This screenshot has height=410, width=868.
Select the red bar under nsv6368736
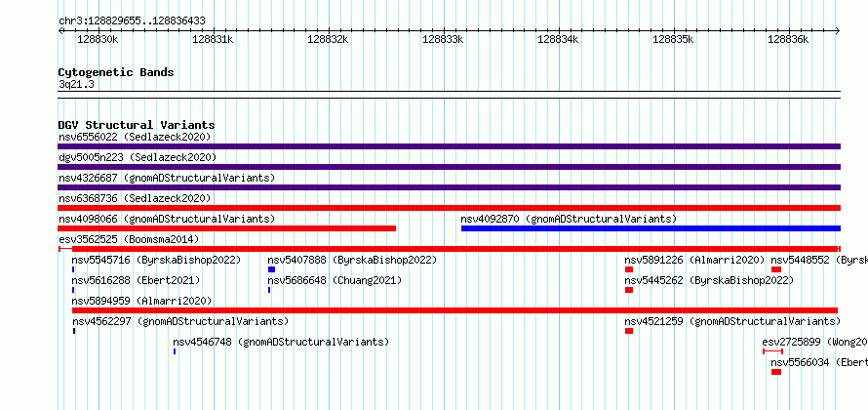pos(449,208)
